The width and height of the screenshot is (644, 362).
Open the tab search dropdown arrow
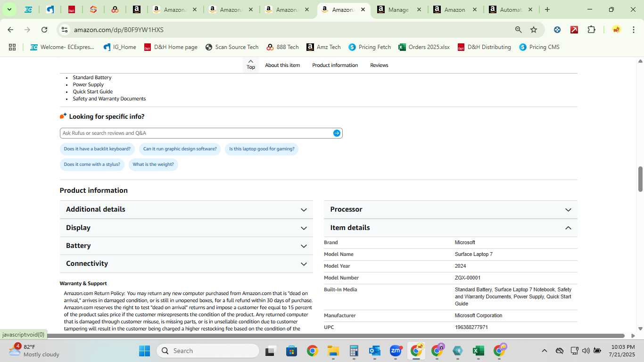pos(9,9)
